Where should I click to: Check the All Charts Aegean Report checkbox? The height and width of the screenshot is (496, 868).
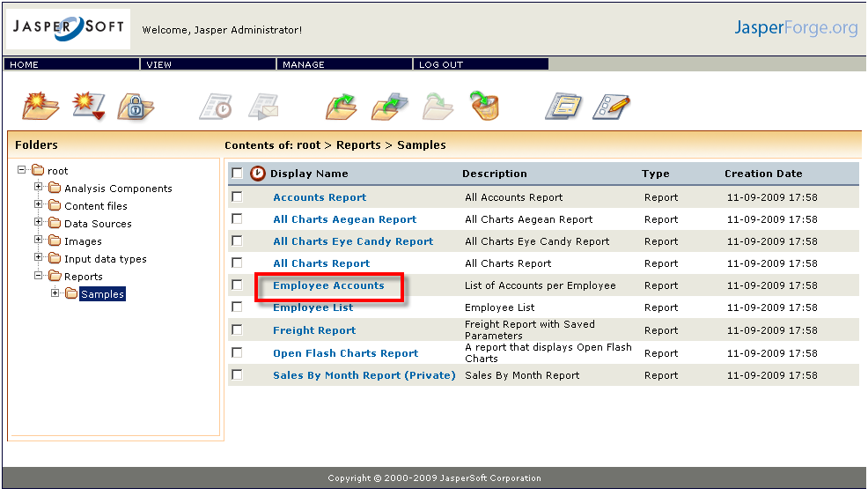(x=237, y=218)
